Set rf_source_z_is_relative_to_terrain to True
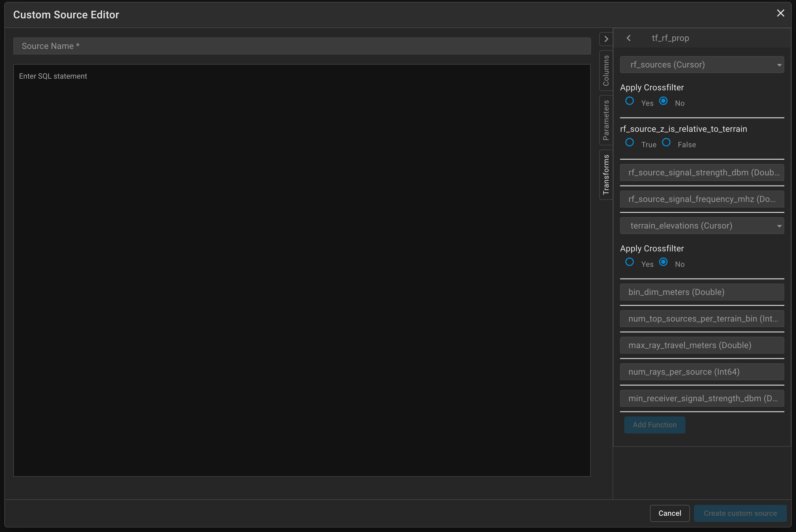The height and width of the screenshot is (532, 796). point(630,142)
